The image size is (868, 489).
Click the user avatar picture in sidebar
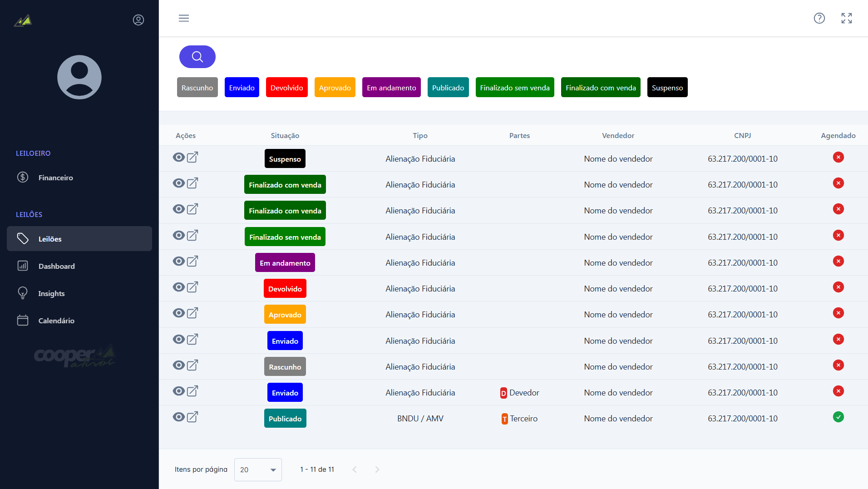point(79,77)
